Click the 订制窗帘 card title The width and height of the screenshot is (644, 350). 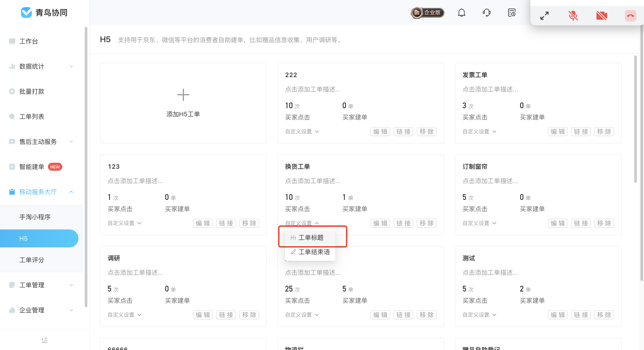coord(475,166)
